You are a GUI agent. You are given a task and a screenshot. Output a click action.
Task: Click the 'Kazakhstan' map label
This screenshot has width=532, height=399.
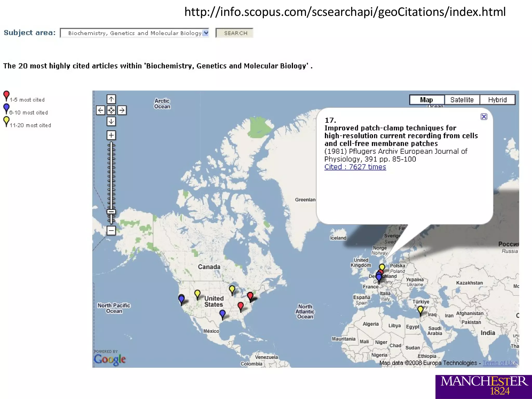pyautogui.click(x=470, y=283)
